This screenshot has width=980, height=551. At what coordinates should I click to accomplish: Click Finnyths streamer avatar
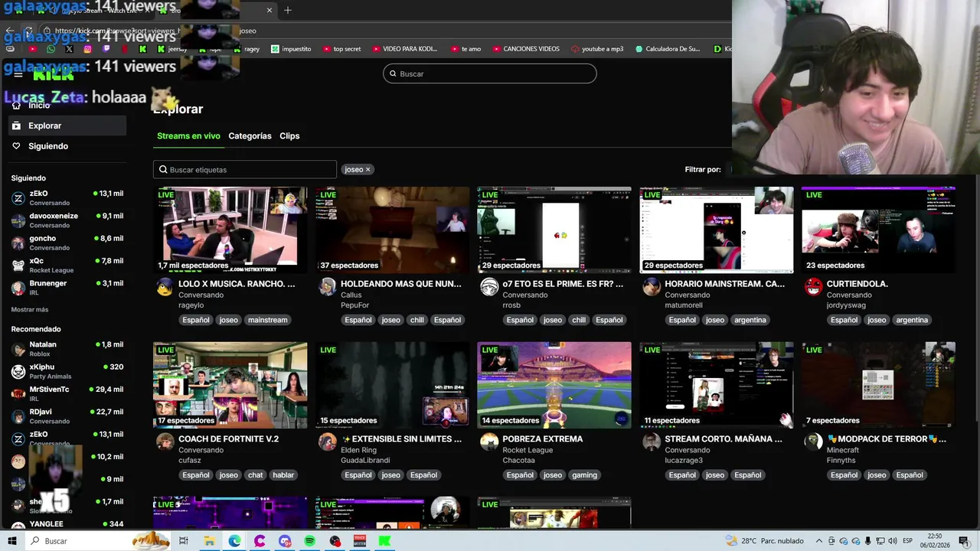pos(814,442)
